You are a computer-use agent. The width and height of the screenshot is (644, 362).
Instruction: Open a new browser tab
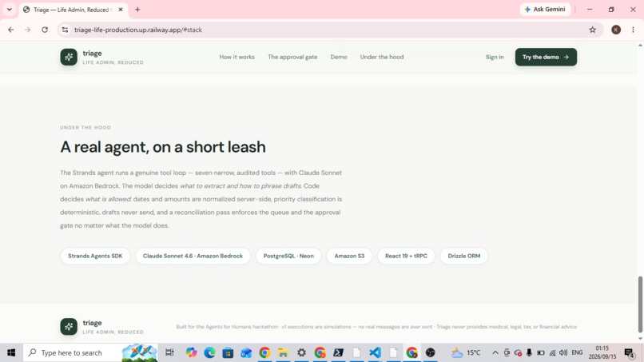tap(137, 10)
